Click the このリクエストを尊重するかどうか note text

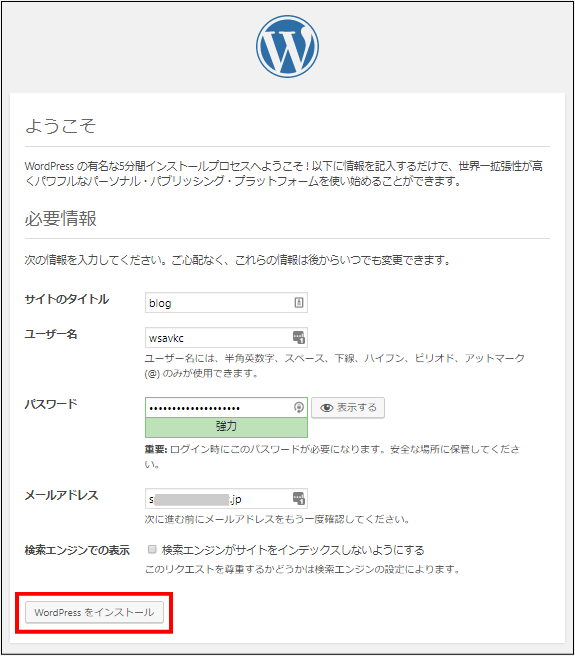[303, 569]
